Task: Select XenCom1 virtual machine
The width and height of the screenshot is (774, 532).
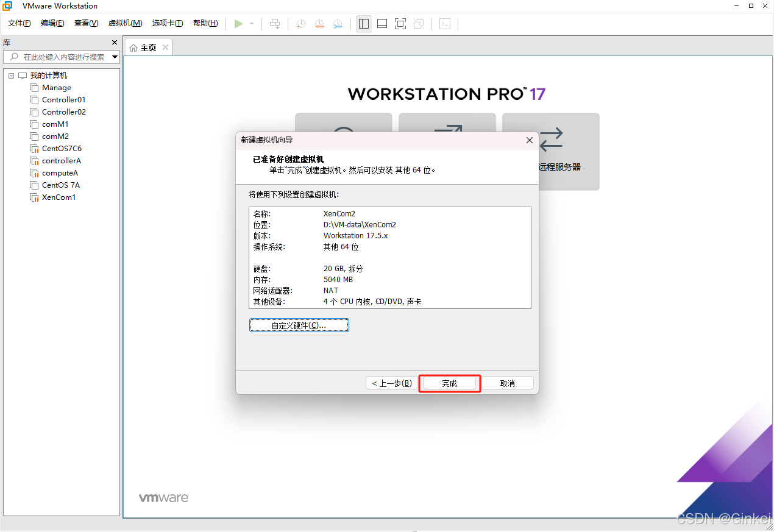Action: (59, 197)
